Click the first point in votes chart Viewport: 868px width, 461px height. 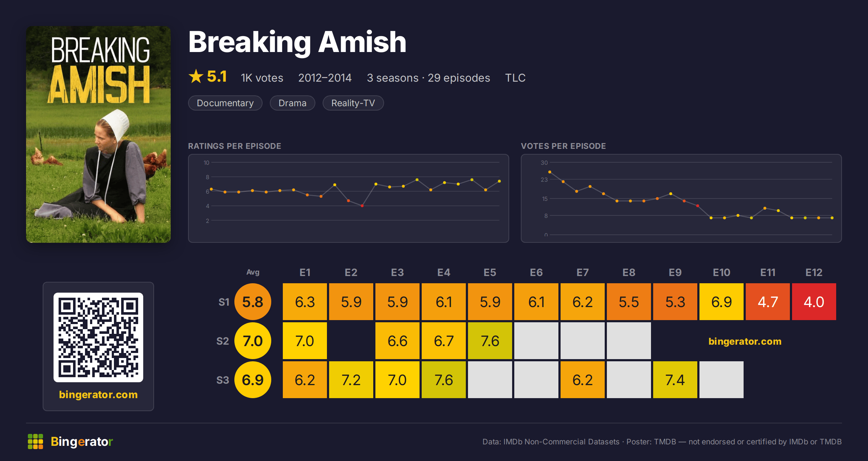pos(550,172)
